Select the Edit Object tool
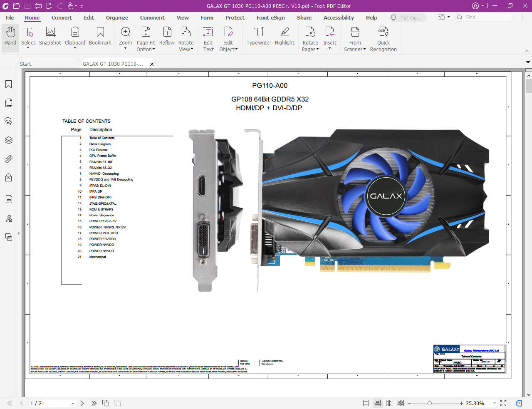 228,39
